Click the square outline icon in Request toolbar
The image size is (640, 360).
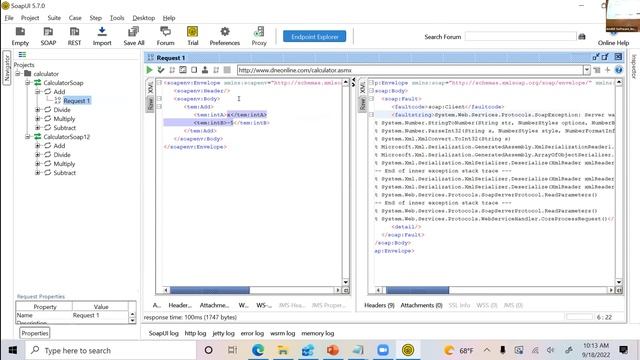194,70
